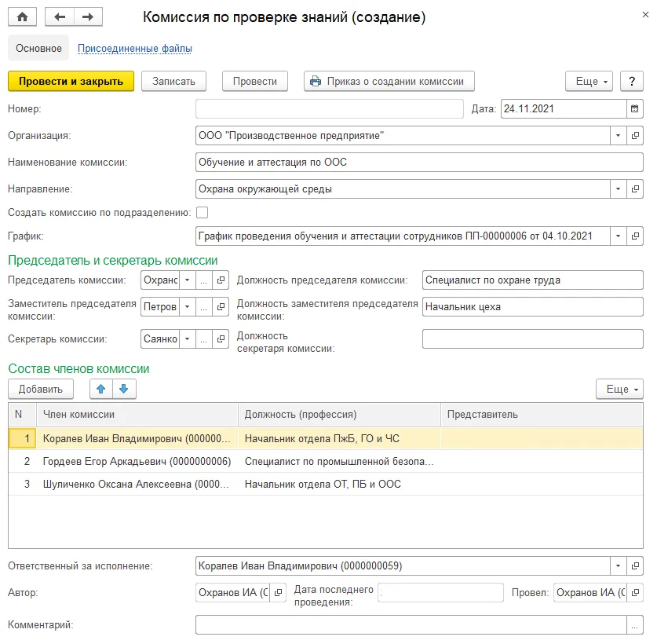Click the Должность председателя комиссии field
This screenshot has width=657, height=644.
pos(532,280)
